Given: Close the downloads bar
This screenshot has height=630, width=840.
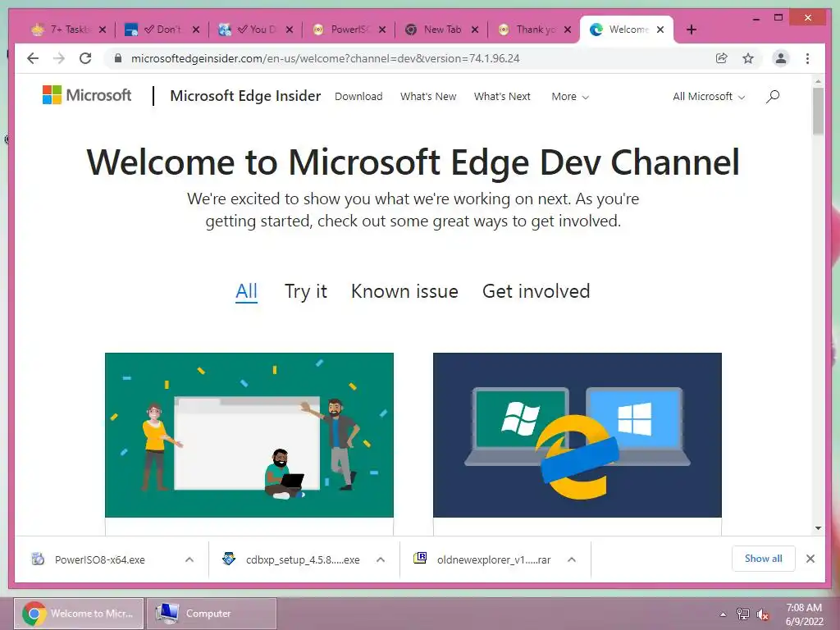Looking at the screenshot, I should coord(810,559).
